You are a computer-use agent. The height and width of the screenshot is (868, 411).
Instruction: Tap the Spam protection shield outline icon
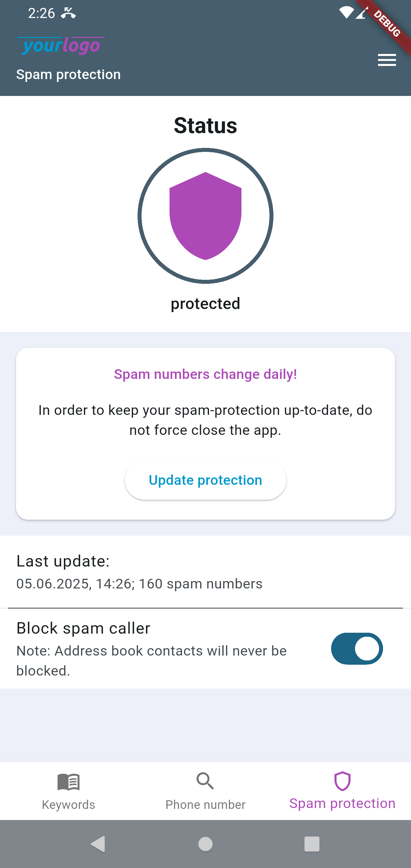pyautogui.click(x=342, y=781)
